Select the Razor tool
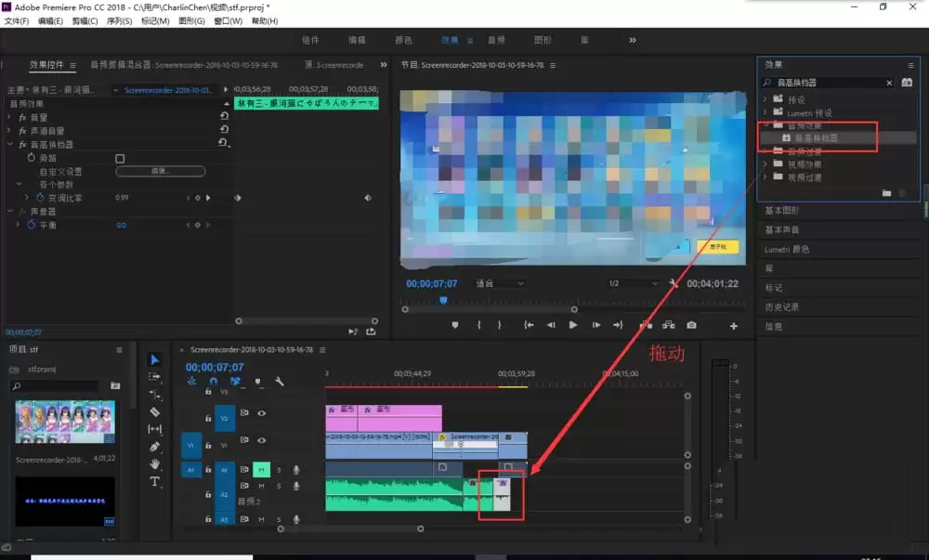Screen dimensions: 929x560 pos(154,410)
